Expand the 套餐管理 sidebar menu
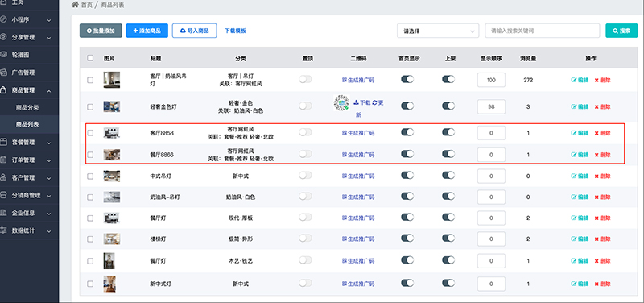Image resolution: width=644 pixels, height=303 pixels. [x=49, y=143]
